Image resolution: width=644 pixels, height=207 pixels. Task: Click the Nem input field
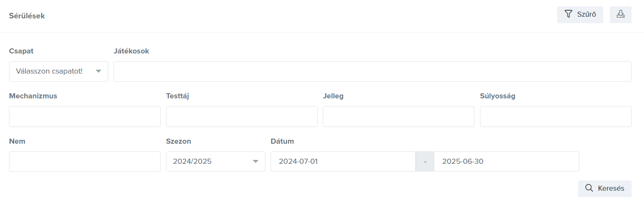click(x=85, y=162)
